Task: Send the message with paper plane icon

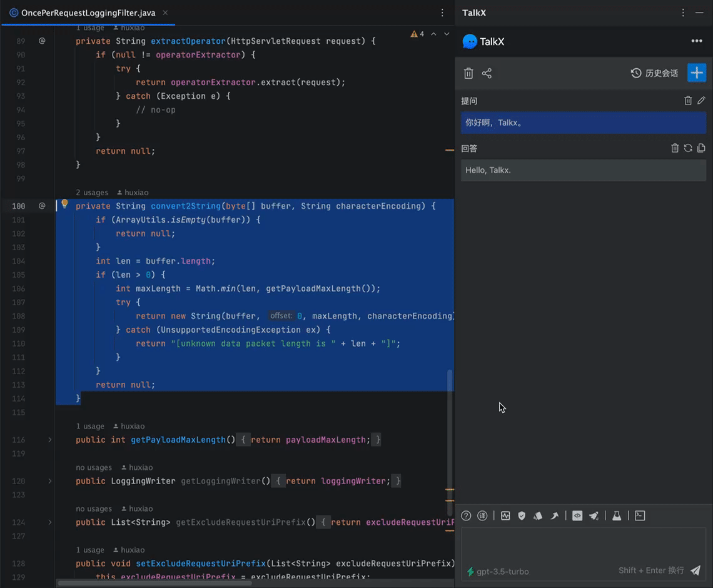Action: (695, 570)
